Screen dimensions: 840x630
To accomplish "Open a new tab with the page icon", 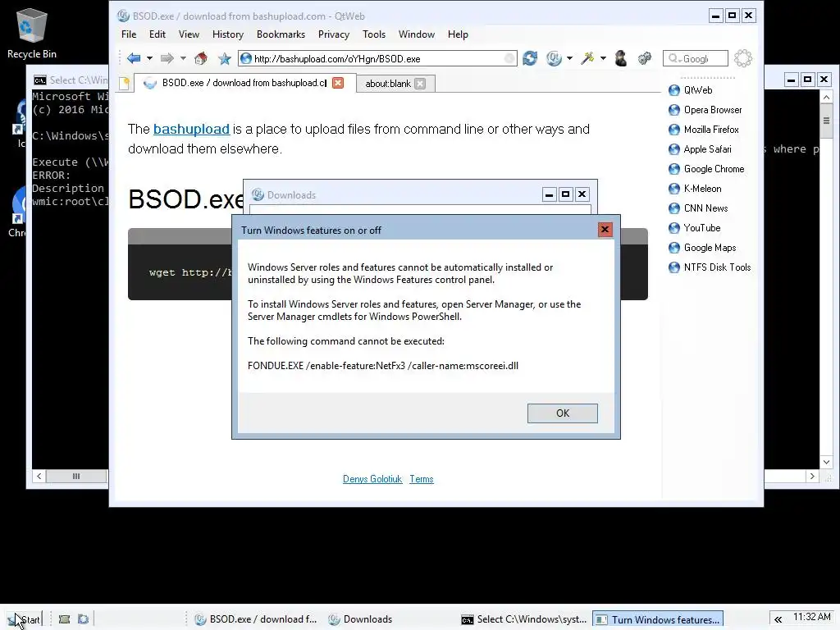I will (125, 83).
